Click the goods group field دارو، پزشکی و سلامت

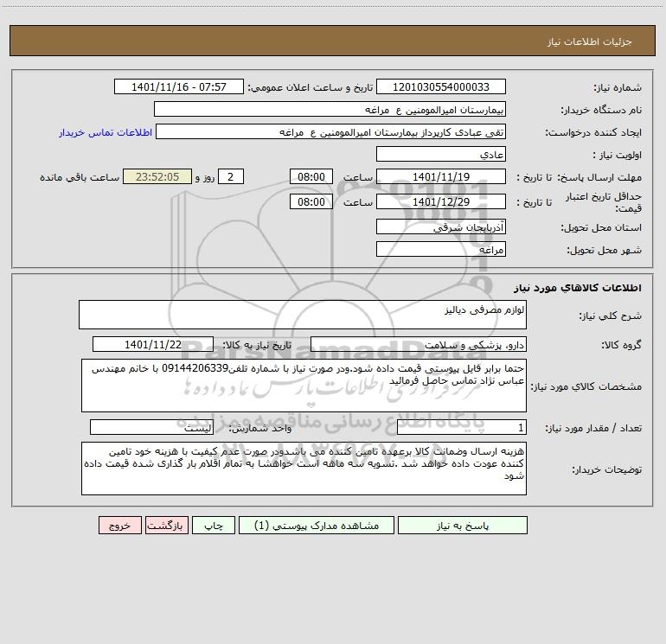click(419, 344)
